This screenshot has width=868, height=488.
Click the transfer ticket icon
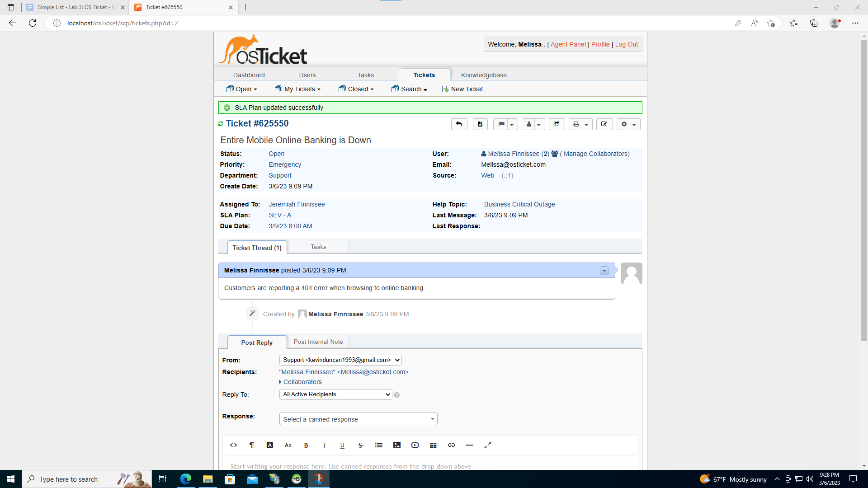tap(557, 124)
